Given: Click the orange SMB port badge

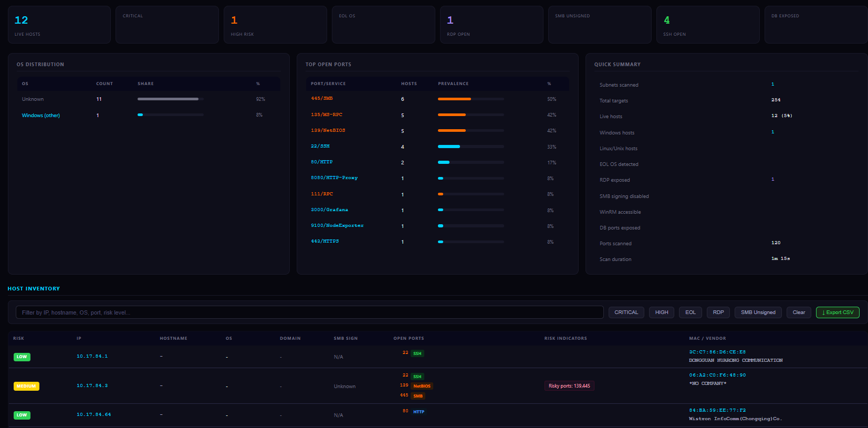Looking at the screenshot, I should (418, 396).
